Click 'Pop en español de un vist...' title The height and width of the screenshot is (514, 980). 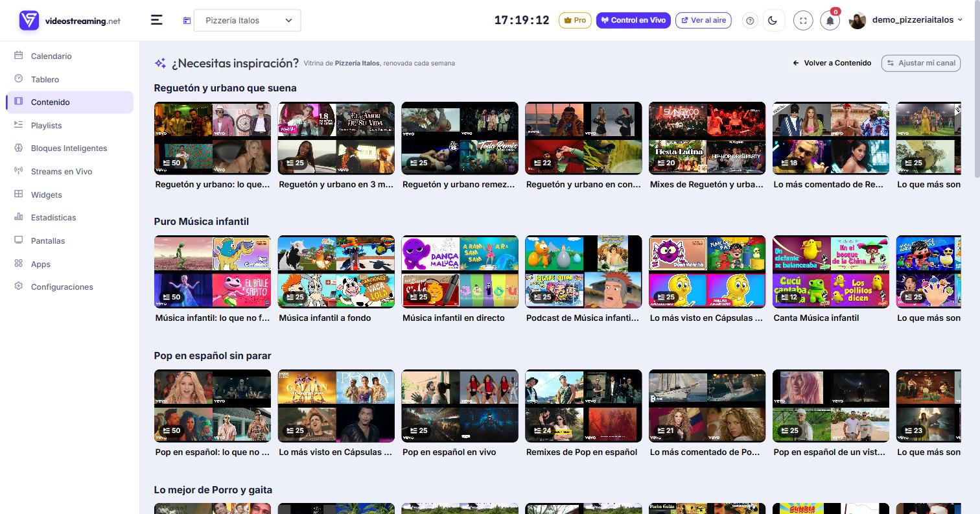pyautogui.click(x=830, y=452)
